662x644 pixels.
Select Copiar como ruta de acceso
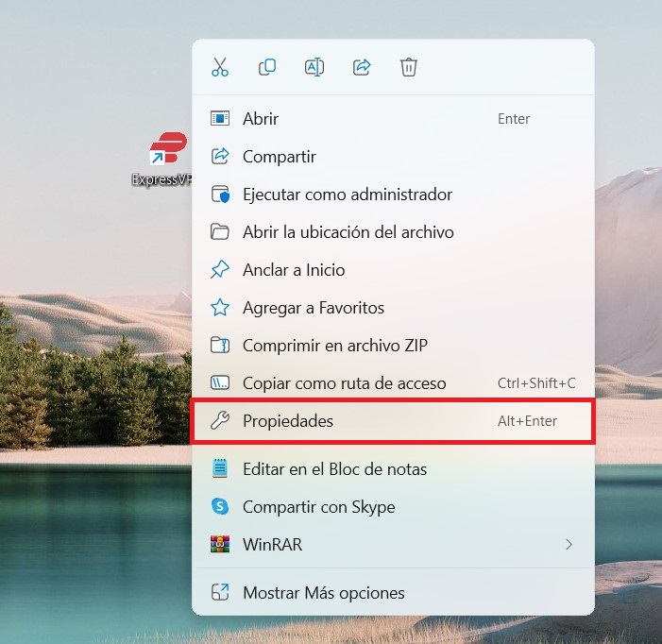click(x=393, y=383)
